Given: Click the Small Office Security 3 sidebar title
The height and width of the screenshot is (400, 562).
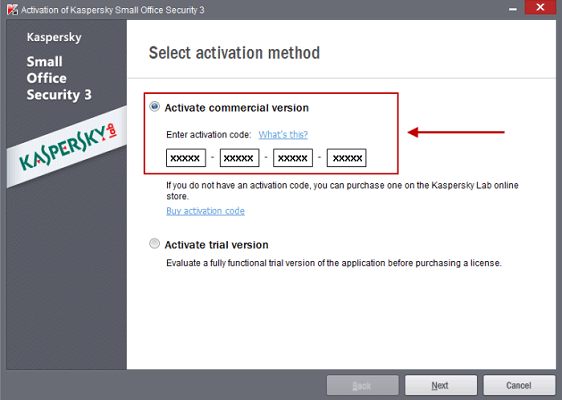Looking at the screenshot, I should tap(59, 78).
